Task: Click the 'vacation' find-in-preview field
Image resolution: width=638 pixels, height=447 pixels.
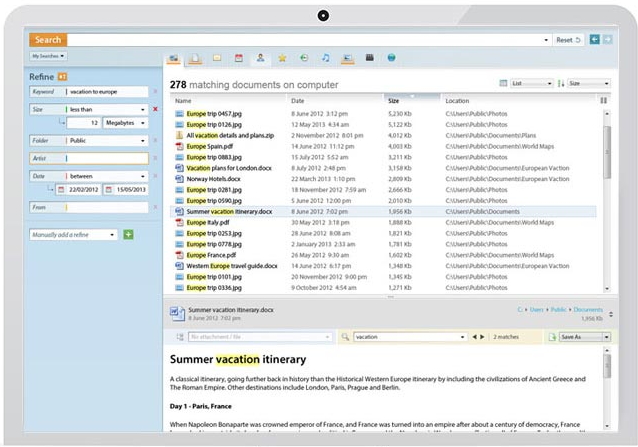Action: [x=410, y=337]
